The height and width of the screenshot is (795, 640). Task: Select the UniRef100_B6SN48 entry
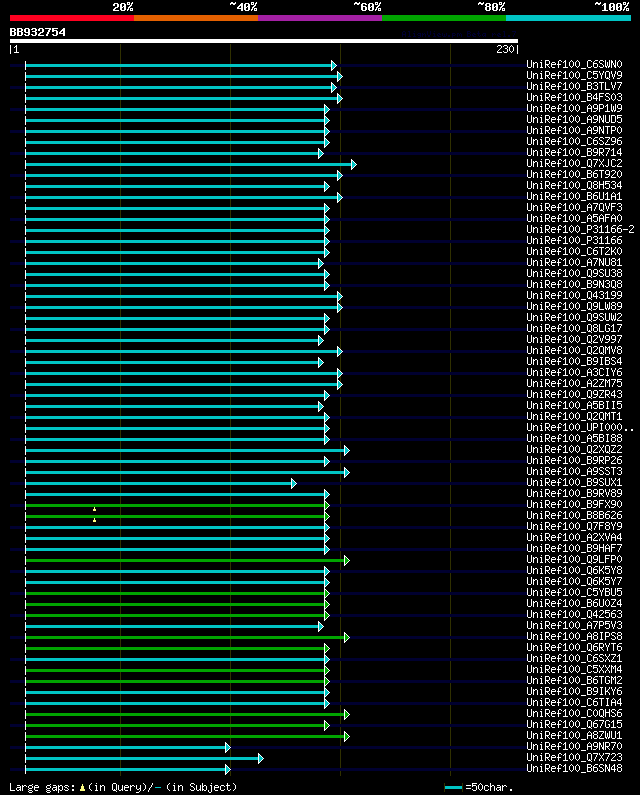(574, 769)
